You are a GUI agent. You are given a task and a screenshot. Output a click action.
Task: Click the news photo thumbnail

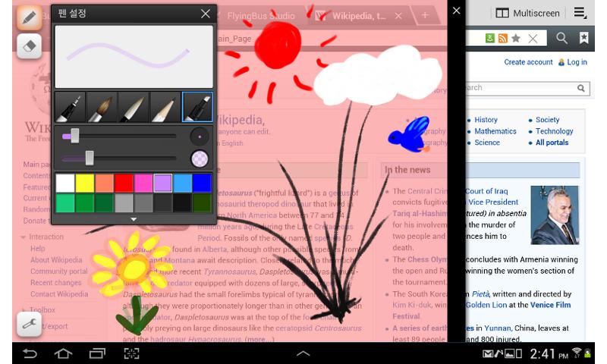tap(555, 215)
